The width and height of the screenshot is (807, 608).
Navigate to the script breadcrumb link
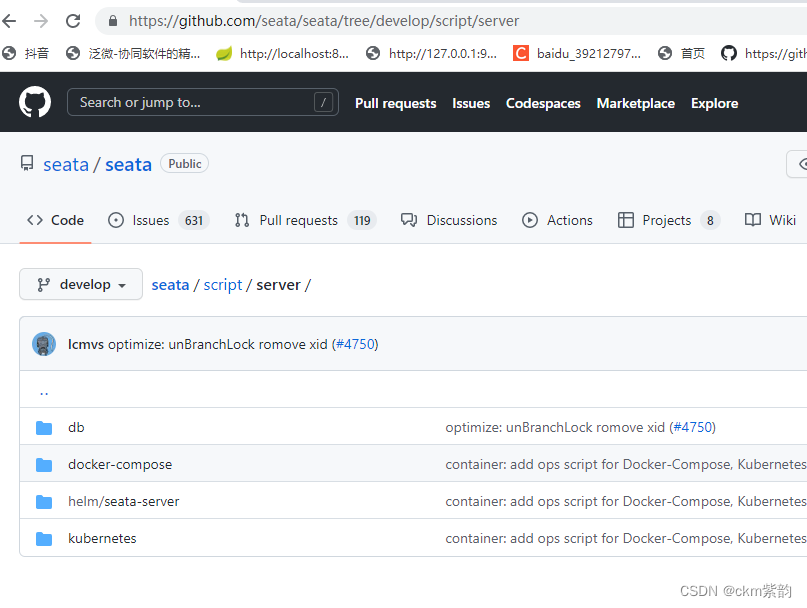coord(222,284)
